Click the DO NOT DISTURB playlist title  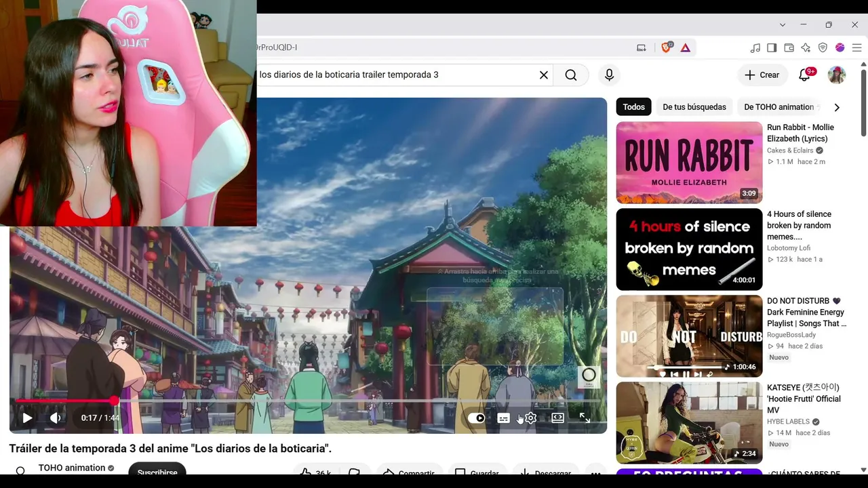[807, 312]
